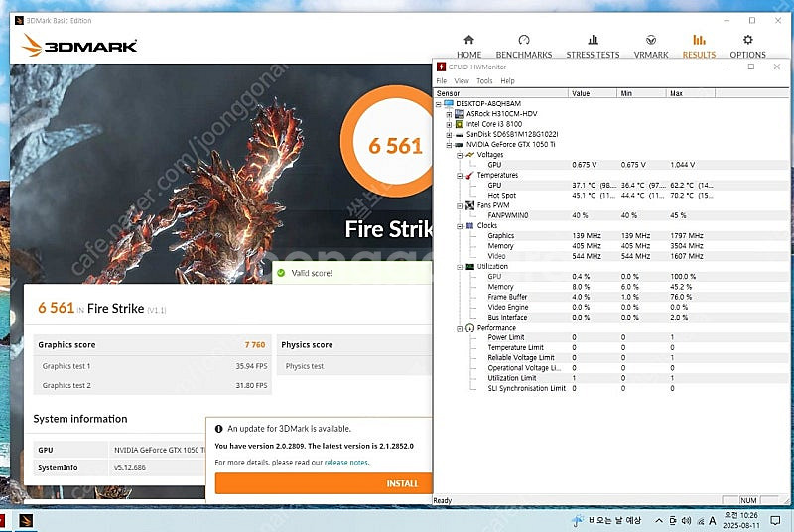Click the Fans PWM fan icon
The height and width of the screenshot is (532, 794).
469,205
